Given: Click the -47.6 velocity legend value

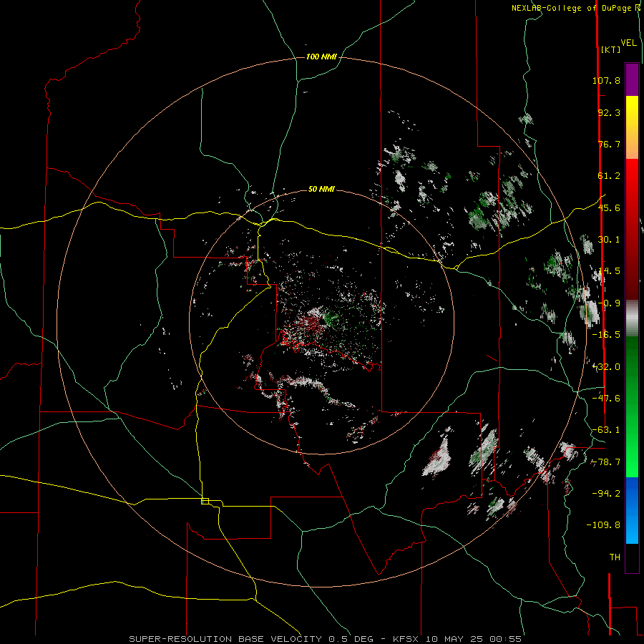Looking at the screenshot, I should click(606, 399).
